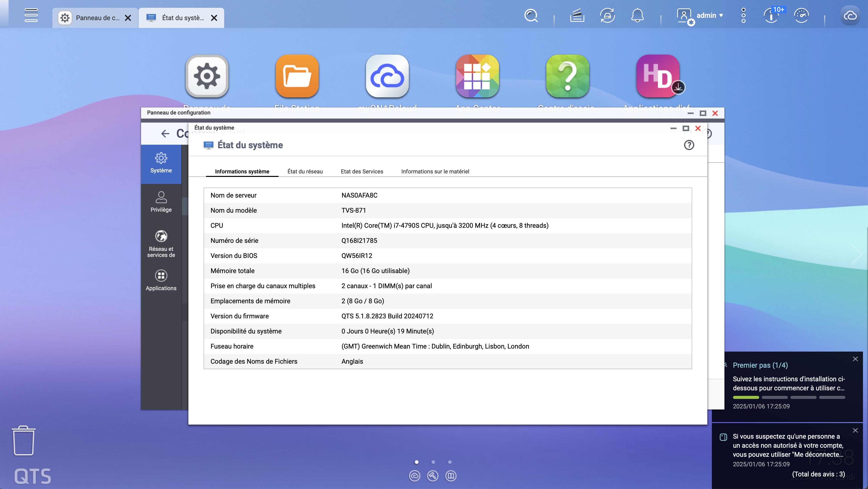Dismiss the unauthorized access notification
Viewport: 868px width, 489px height.
855,431
